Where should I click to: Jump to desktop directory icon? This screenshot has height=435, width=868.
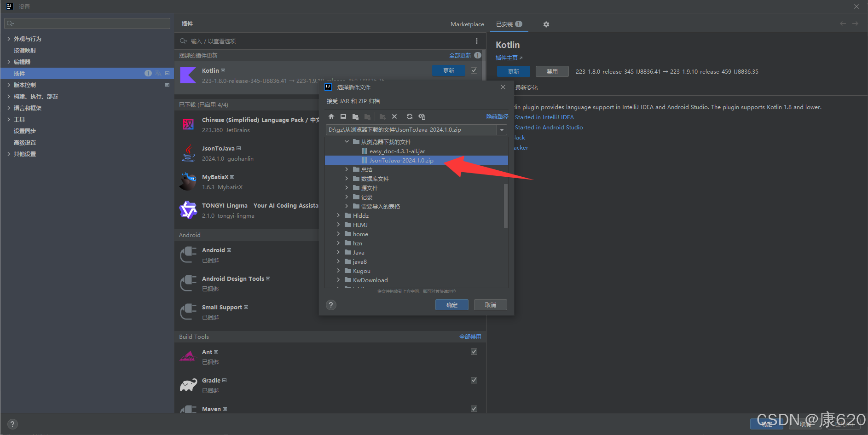(343, 117)
